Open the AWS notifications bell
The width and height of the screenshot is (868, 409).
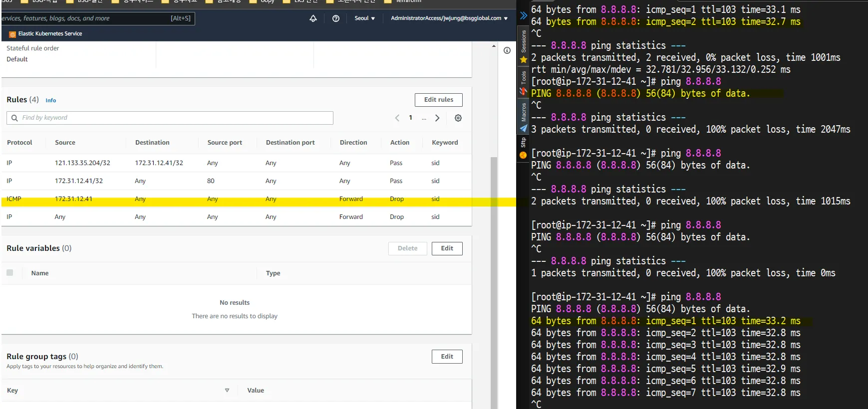[313, 18]
